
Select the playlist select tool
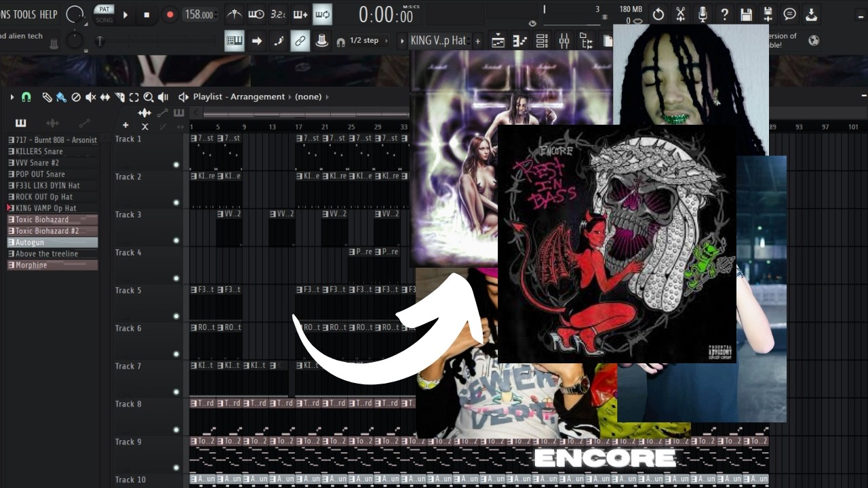coord(134,97)
